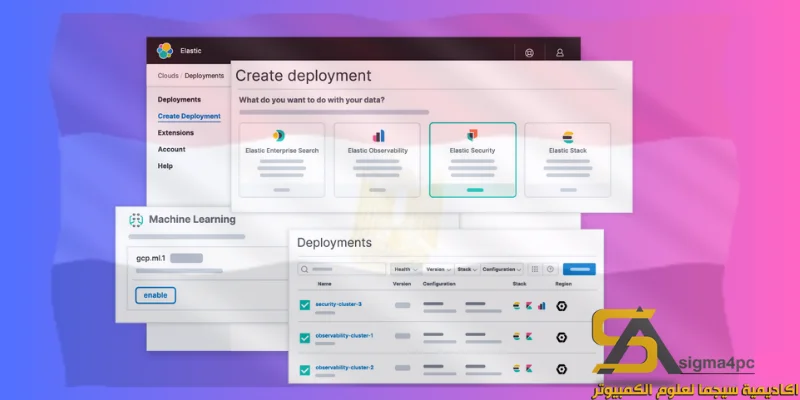Click Elasticsearch icon in observability-cluster-2 row
Image resolution: width=800 pixels, height=400 pixels.
[516, 368]
